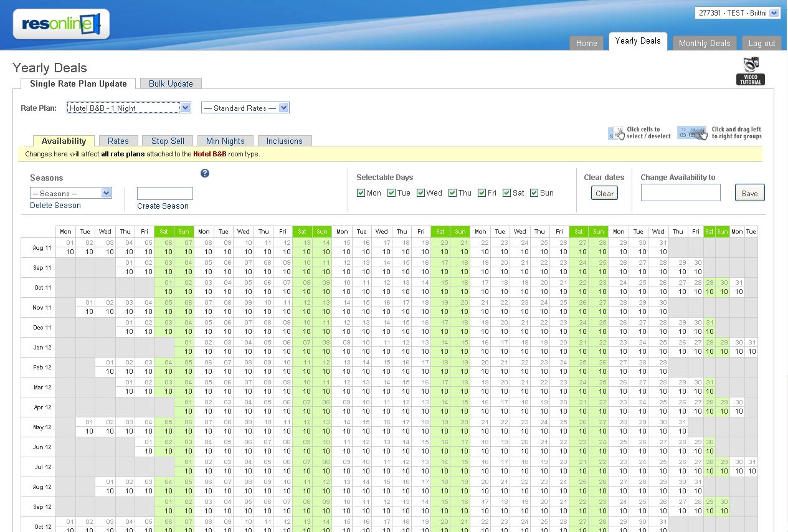Click the blue question mark help icon
Image resolution: width=788 pixels, height=532 pixels.
(205, 173)
